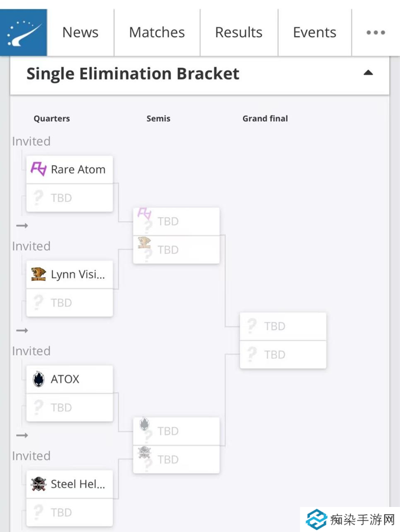Click the Rare Atom team logo in Quarters
Viewport: 400px width, 532px height.
38,169
